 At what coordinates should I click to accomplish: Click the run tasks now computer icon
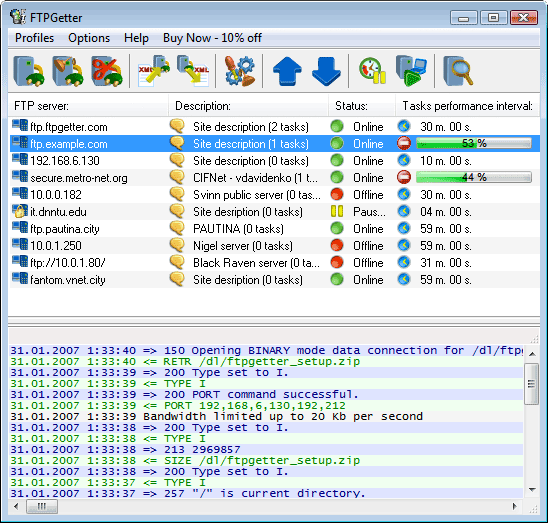(412, 71)
